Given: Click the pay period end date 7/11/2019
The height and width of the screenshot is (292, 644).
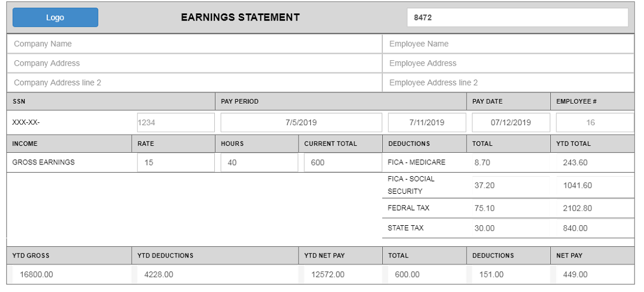Looking at the screenshot, I should point(427,123).
